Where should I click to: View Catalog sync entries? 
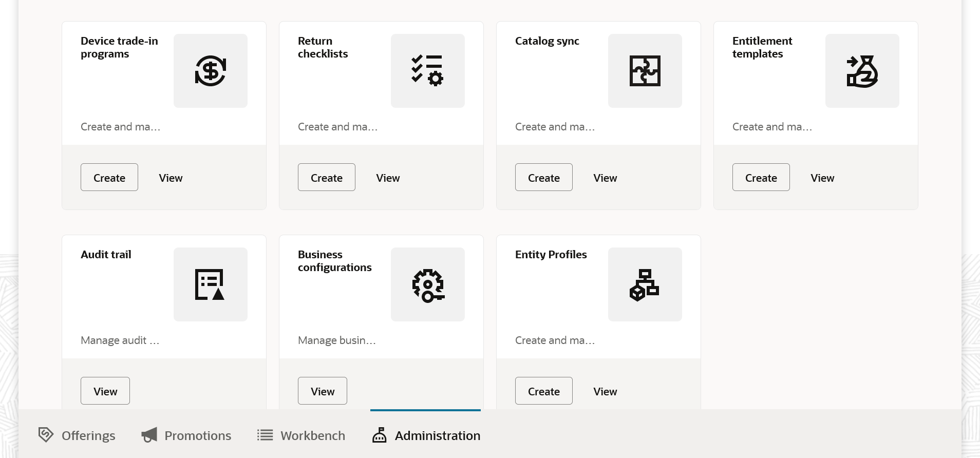(605, 178)
